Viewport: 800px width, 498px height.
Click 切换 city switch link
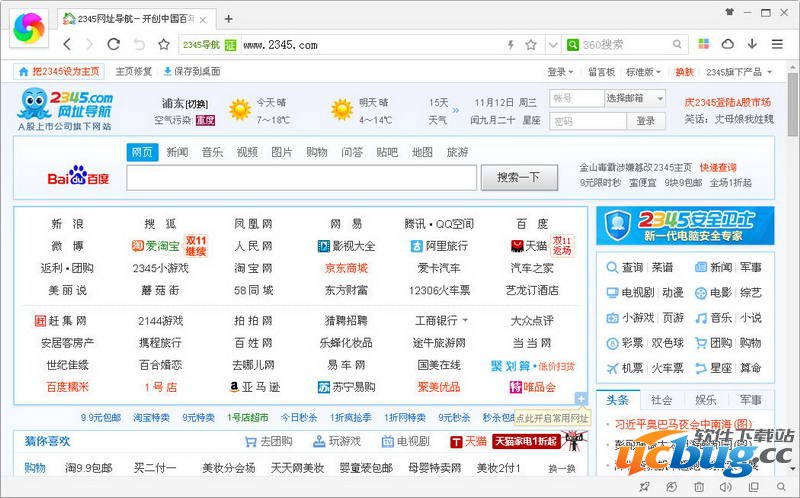(196, 104)
